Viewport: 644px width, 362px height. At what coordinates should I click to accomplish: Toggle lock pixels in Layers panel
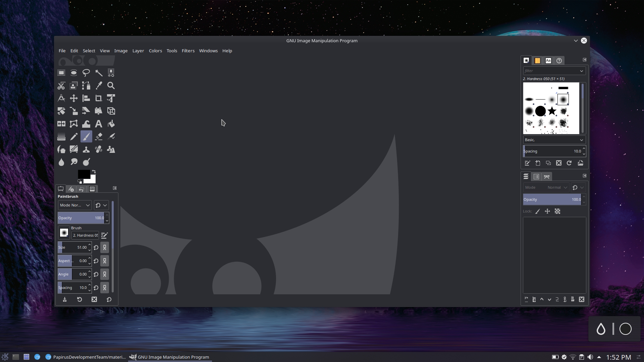pyautogui.click(x=537, y=211)
